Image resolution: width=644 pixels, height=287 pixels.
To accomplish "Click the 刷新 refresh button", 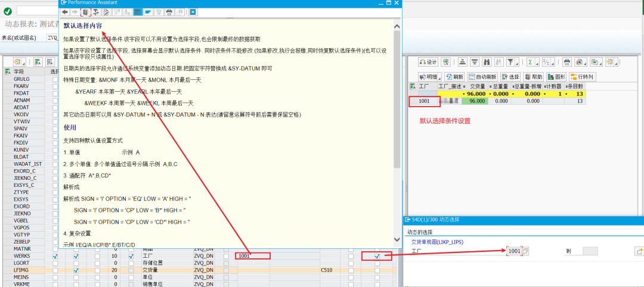I will 455,77.
